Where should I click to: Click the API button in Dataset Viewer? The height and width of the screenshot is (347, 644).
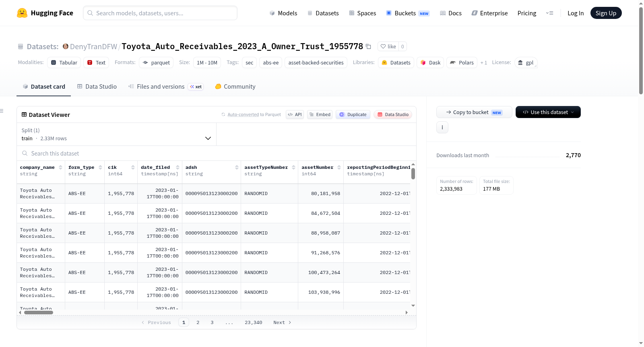pyautogui.click(x=295, y=114)
